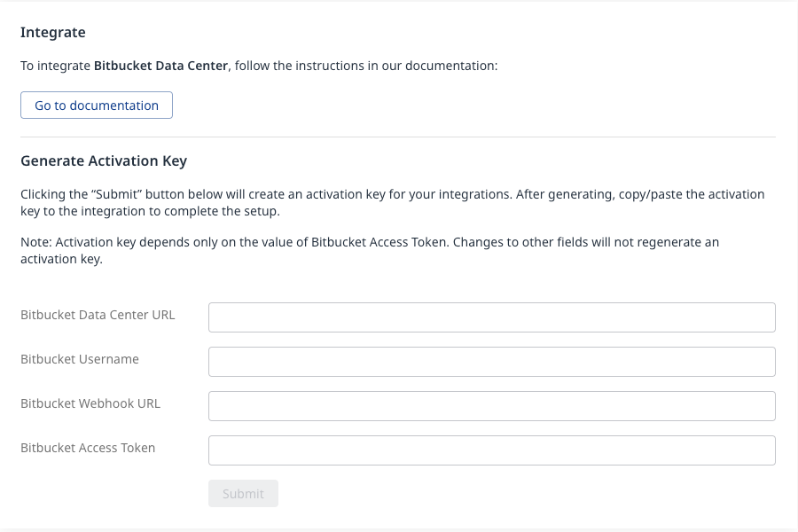Click the Generate Activation Key heading
The width and height of the screenshot is (798, 532).
pyautogui.click(x=104, y=161)
